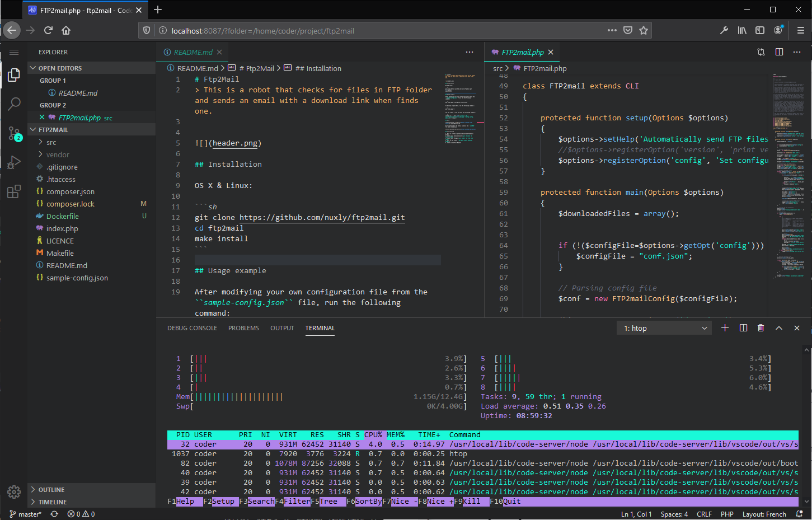Viewport: 812px width, 520px height.
Task: Create a new terminal with plus icon
Action: [x=725, y=328]
